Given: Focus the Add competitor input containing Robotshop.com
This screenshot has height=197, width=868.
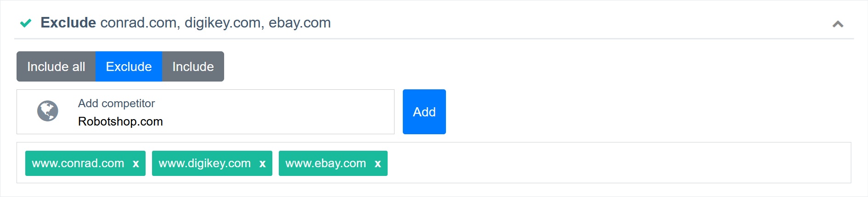Looking at the screenshot, I should (205, 112).
